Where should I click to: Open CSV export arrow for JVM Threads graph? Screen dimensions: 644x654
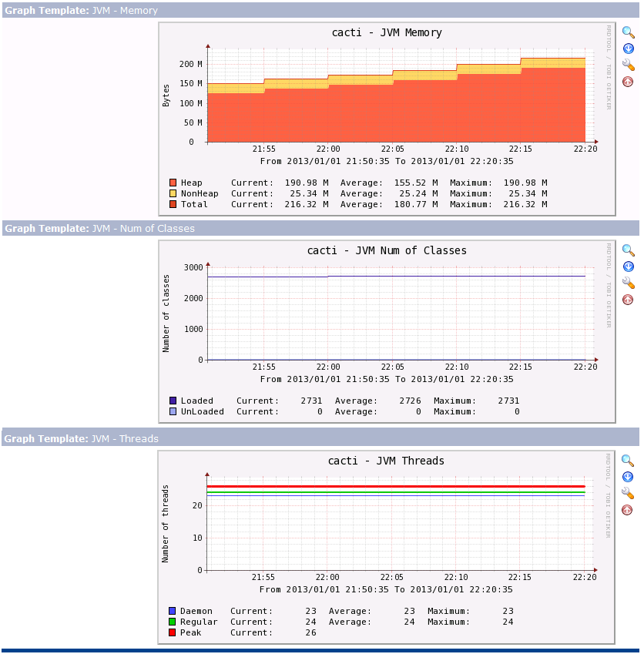627,477
